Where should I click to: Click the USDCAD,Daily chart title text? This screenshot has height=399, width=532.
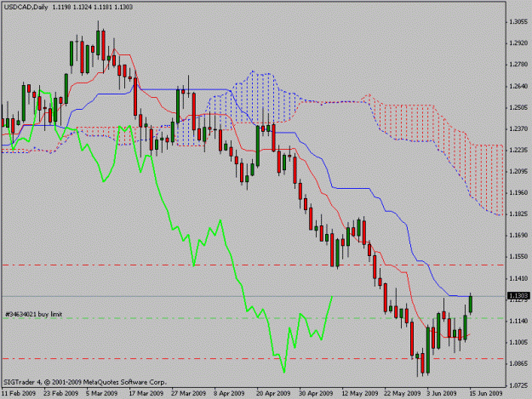tap(26, 7)
